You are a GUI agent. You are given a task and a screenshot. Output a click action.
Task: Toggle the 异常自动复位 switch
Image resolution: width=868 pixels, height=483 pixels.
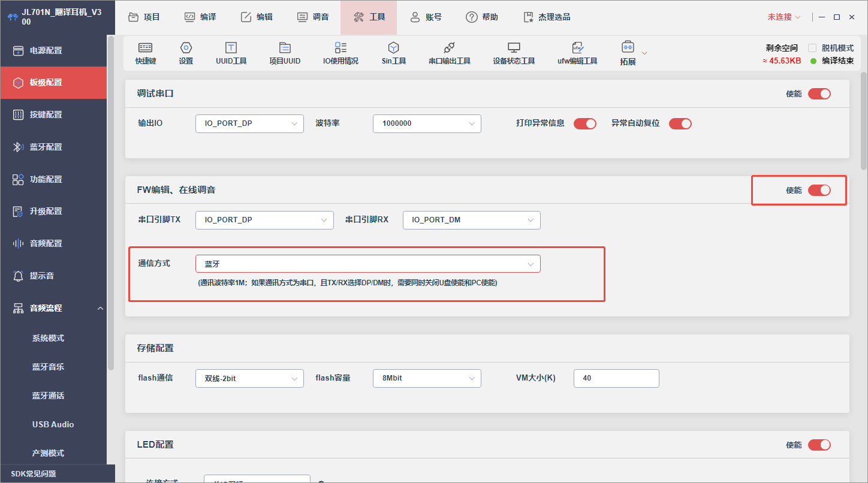point(680,123)
